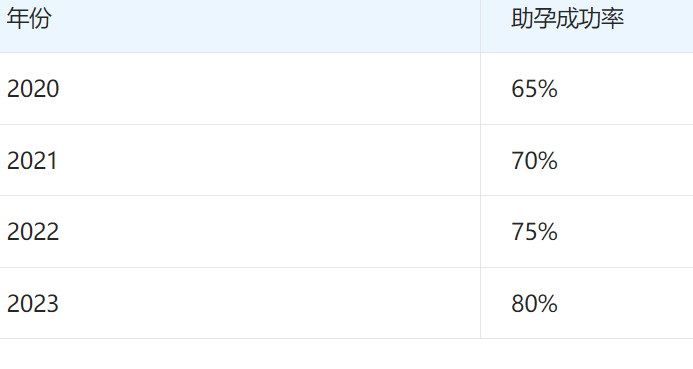This screenshot has height=369, width=693.
Task: Click the column divider in the 2021 row
Action: coord(480,160)
